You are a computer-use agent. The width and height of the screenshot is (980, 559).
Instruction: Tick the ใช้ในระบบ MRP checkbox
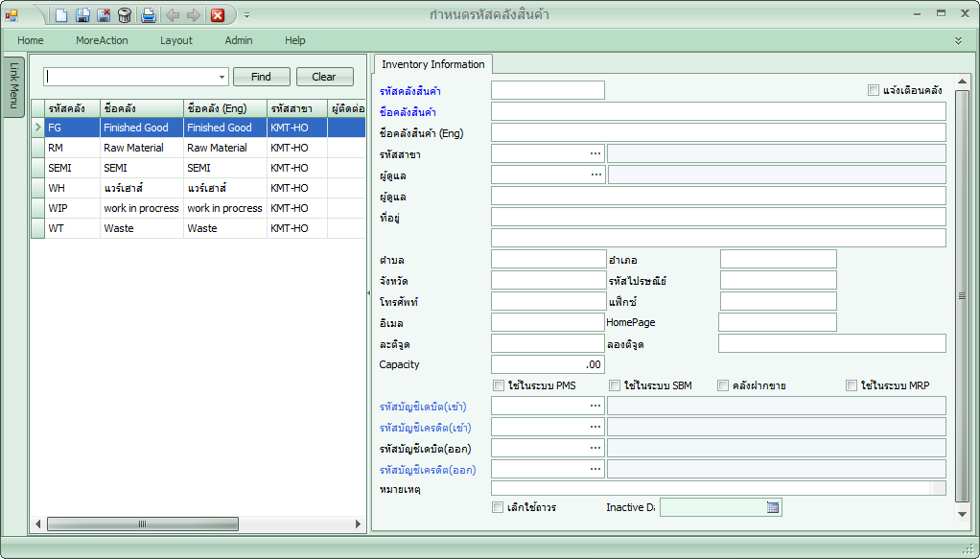[x=852, y=385]
